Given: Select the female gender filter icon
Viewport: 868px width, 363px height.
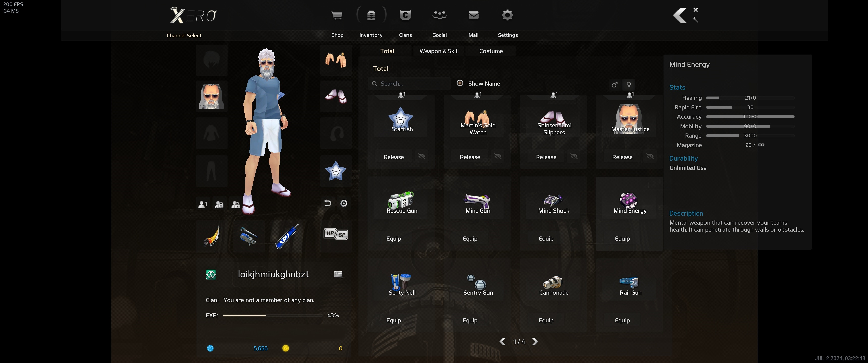Looking at the screenshot, I should pyautogui.click(x=629, y=84).
